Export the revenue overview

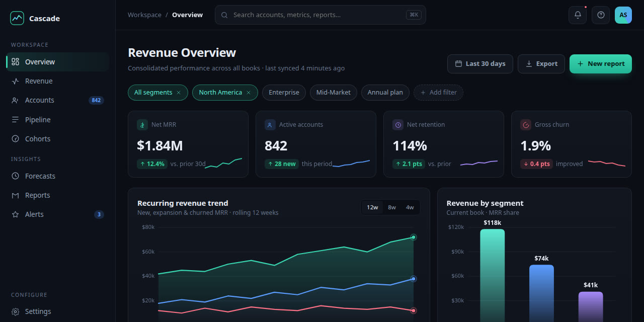click(541, 64)
